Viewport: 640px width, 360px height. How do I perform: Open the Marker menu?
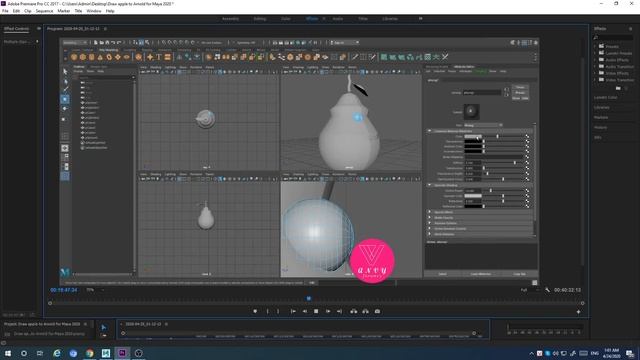click(x=64, y=11)
